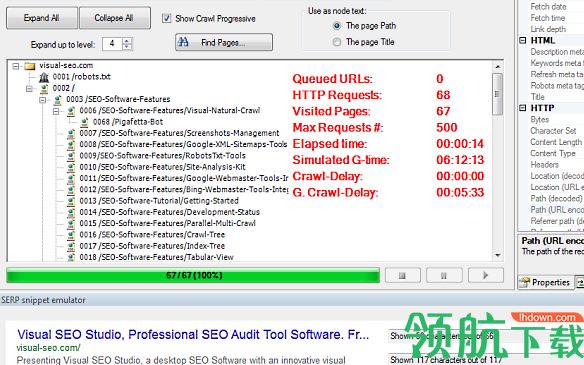The image size is (584, 365).
Task: Click the page icon of 0006 Visual-Natural-Crawl
Action: click(x=71, y=111)
